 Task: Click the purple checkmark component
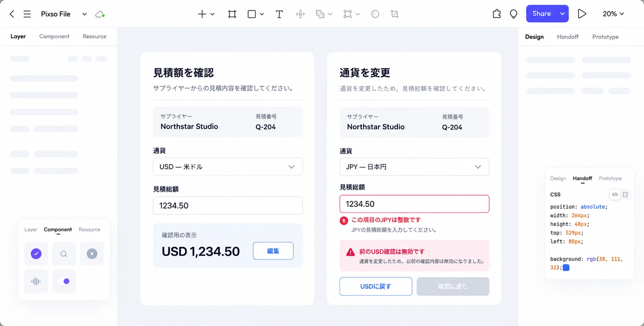click(x=36, y=254)
